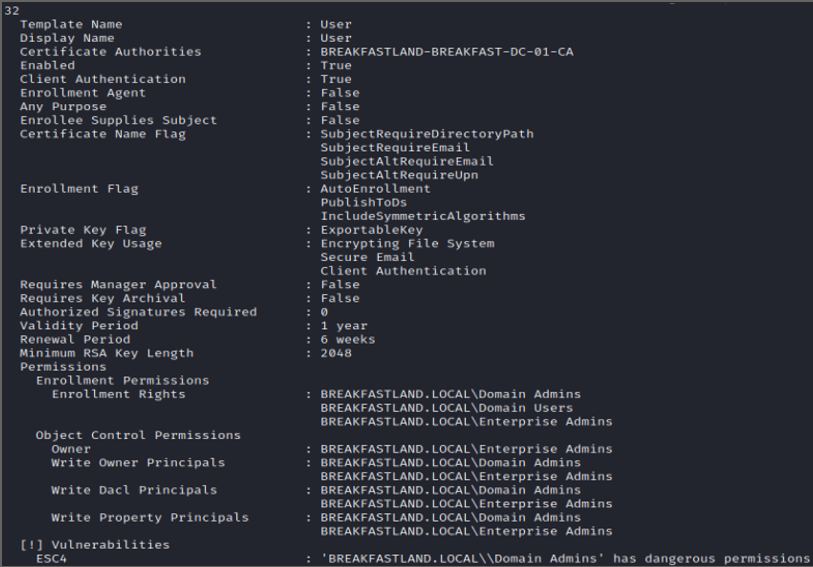Click the SubjectRequireDirectoryPath flag text
Image resolution: width=813 pixels, height=567 pixels.
click(427, 134)
